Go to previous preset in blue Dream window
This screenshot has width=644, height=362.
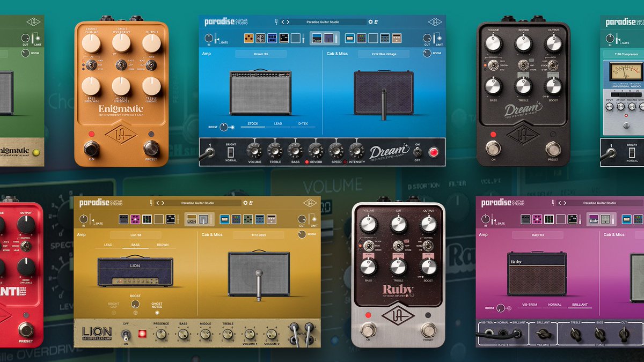[283, 22]
